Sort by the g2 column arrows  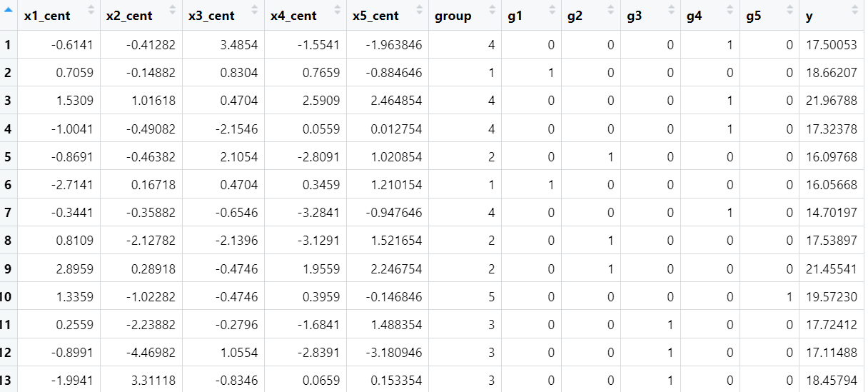611,10
